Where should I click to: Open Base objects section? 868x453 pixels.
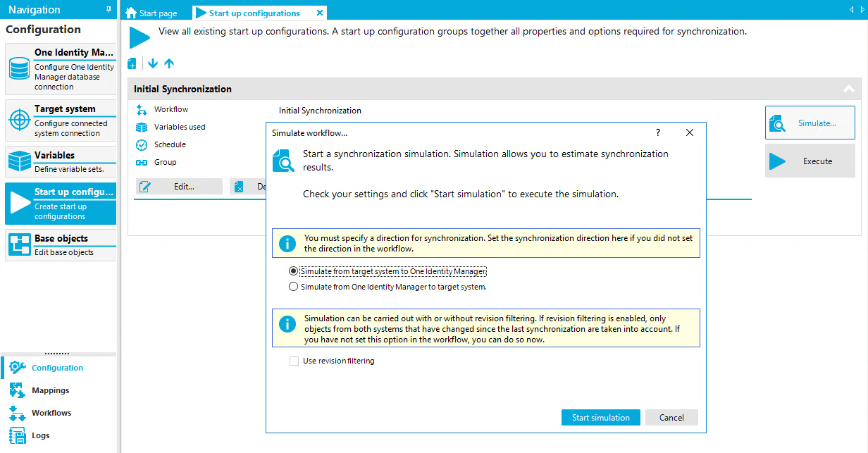coord(61,245)
